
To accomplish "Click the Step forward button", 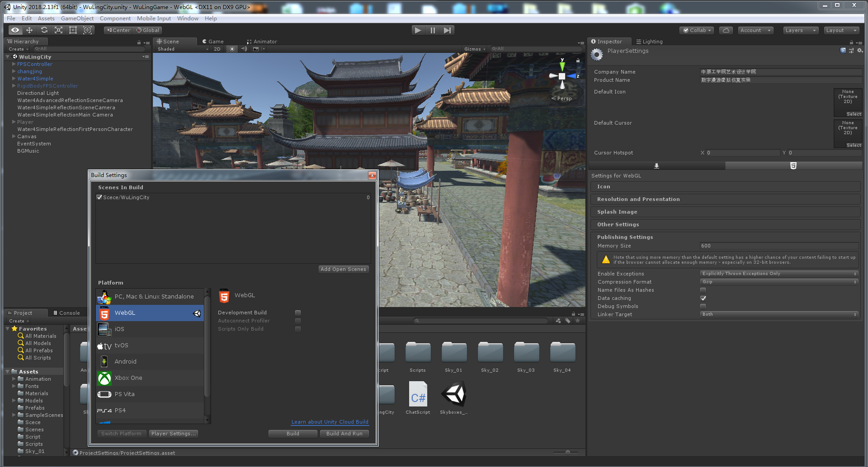I will [x=447, y=30].
